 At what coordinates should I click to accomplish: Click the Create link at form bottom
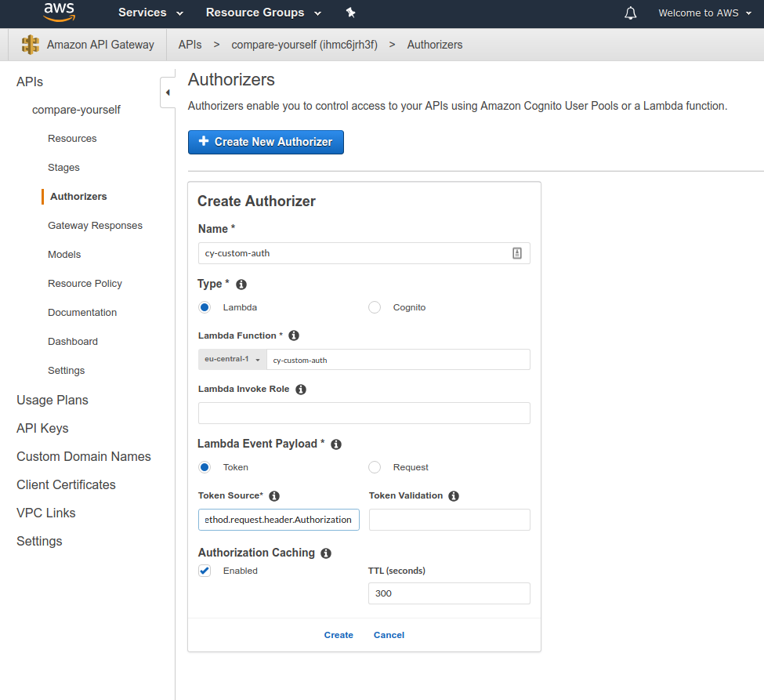pyautogui.click(x=339, y=635)
